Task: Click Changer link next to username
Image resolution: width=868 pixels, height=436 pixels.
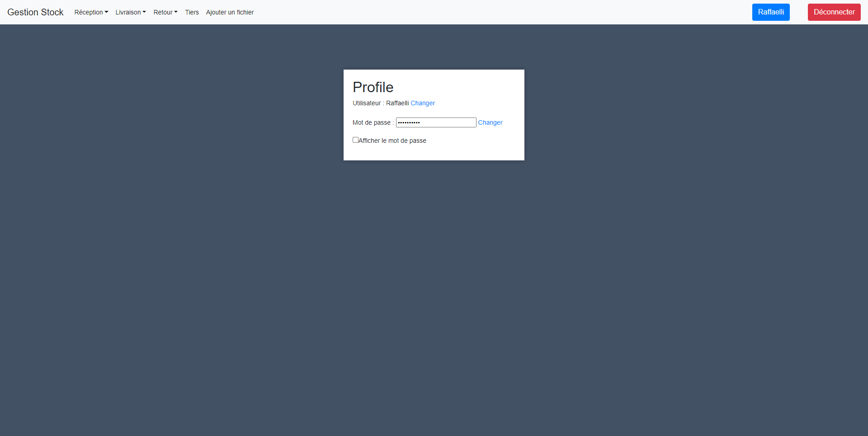Action: (423, 103)
